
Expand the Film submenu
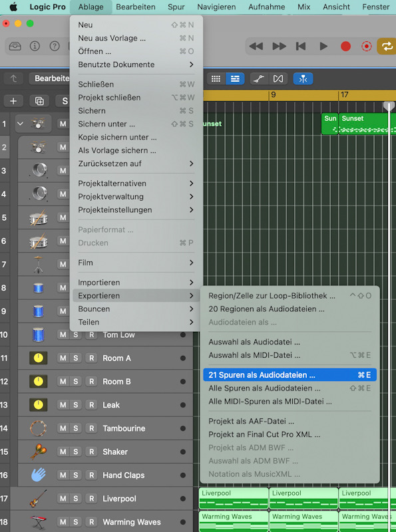coord(136,263)
